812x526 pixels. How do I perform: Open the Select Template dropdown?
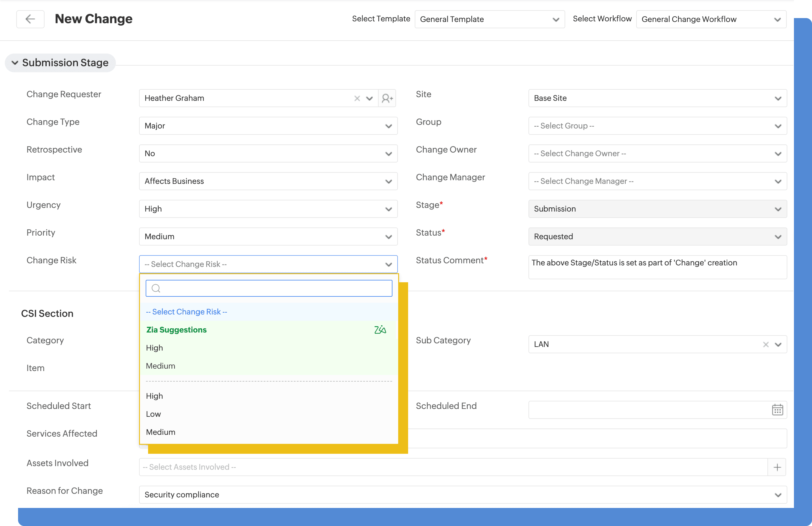489,19
